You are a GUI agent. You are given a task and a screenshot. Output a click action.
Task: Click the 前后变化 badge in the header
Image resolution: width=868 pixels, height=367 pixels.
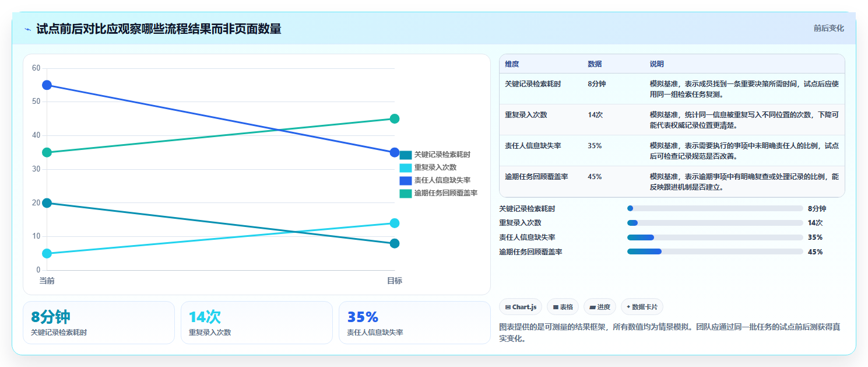click(x=828, y=29)
